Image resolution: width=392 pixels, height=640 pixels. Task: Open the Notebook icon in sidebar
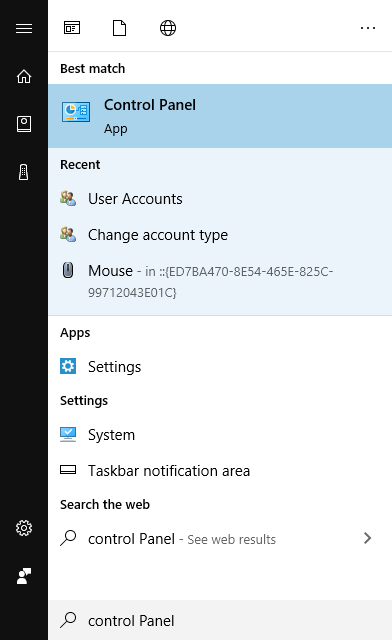pyautogui.click(x=24, y=124)
